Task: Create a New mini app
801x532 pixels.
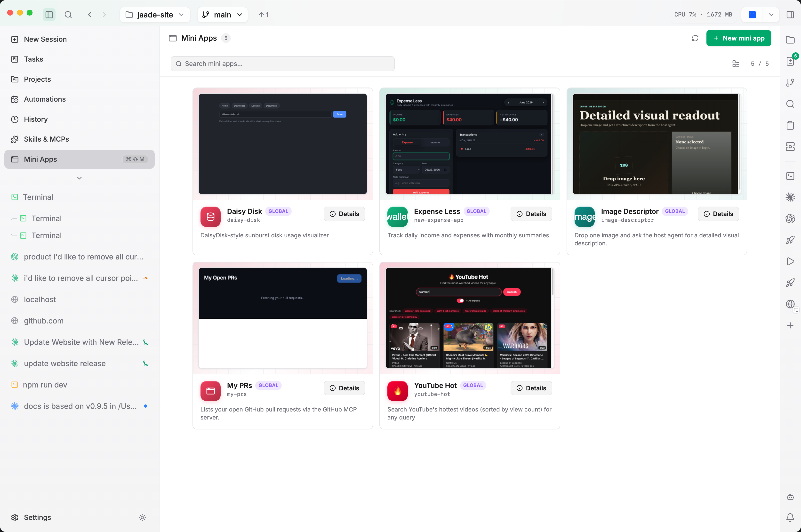Action: tap(738, 38)
